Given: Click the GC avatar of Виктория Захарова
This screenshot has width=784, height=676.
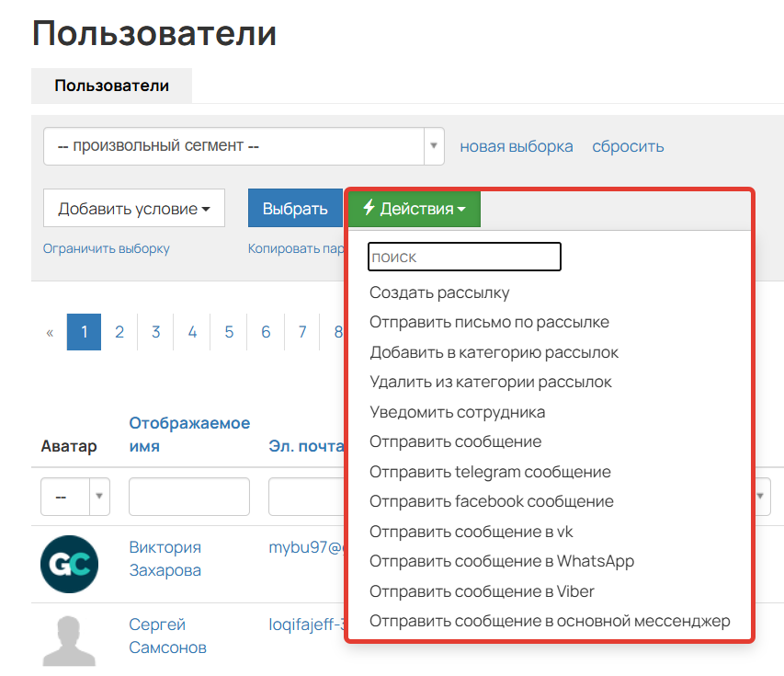Looking at the screenshot, I should pyautogui.click(x=69, y=563).
